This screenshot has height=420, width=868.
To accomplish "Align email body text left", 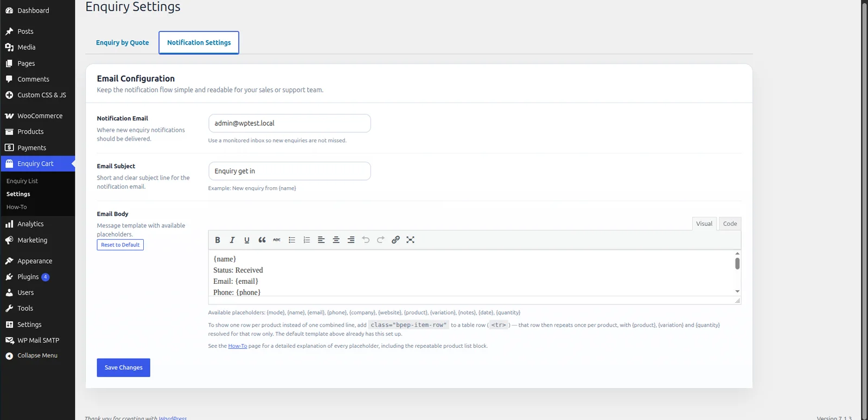I will (321, 240).
